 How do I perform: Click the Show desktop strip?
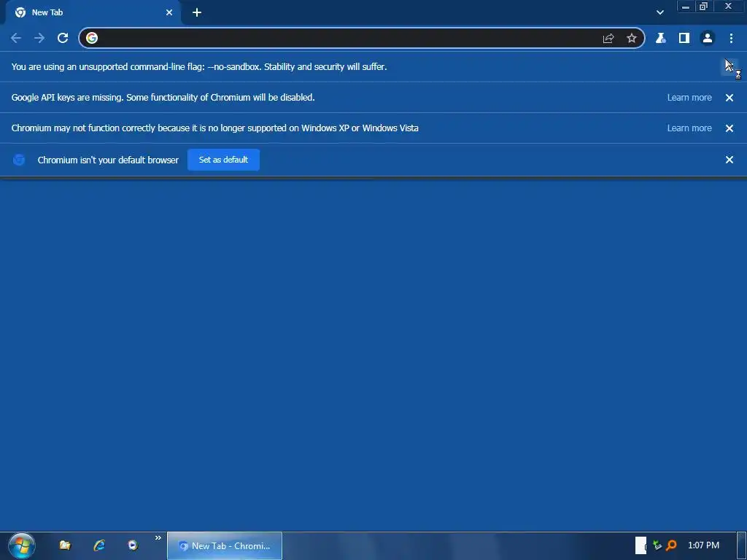(742, 546)
